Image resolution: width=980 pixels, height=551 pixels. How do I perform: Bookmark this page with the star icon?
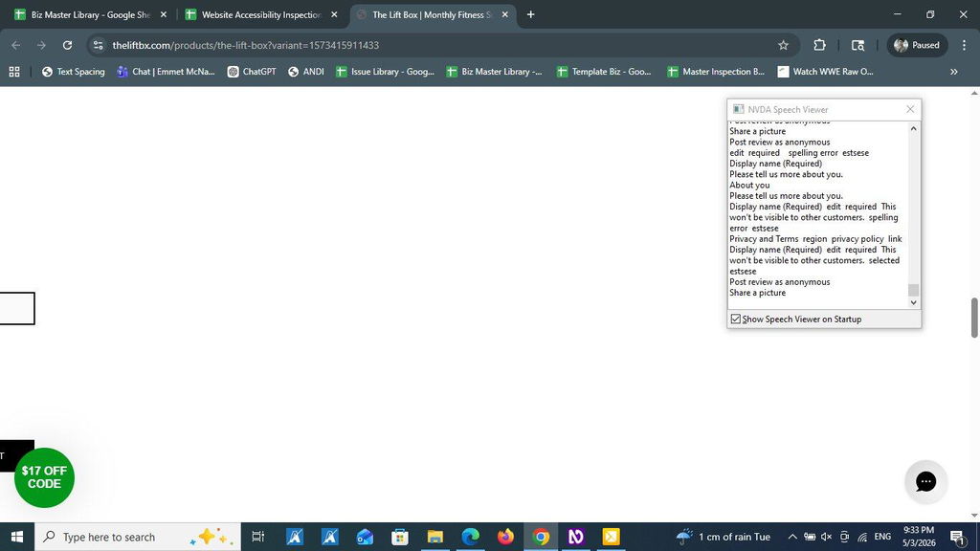[x=783, y=45]
